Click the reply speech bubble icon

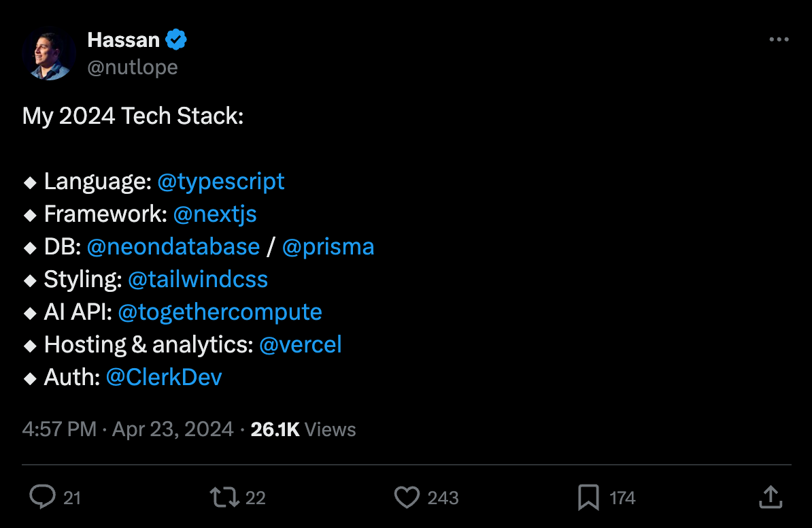(x=42, y=497)
